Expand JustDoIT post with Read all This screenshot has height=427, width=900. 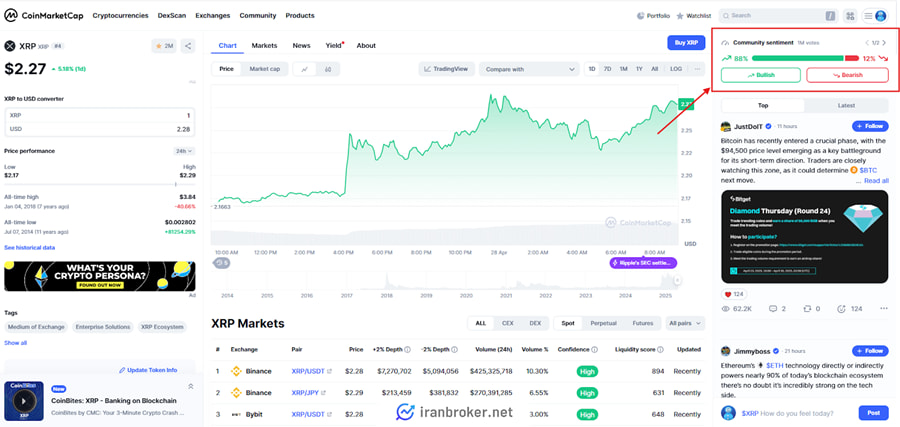coord(876,180)
